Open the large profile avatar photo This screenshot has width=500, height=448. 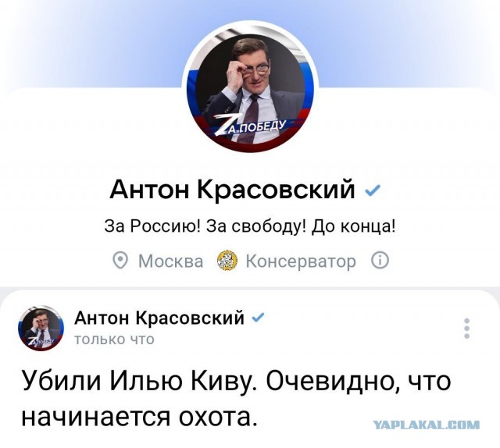tap(250, 87)
